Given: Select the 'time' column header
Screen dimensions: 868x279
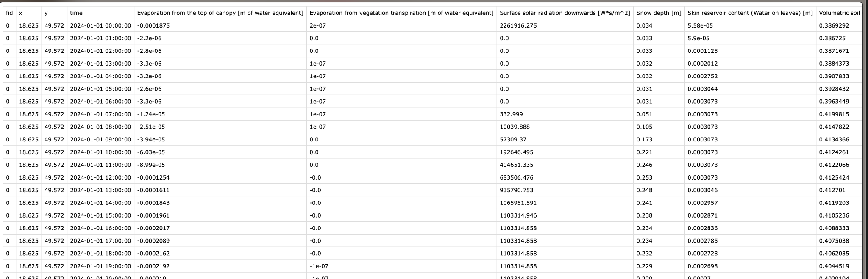Looking at the screenshot, I should click(x=76, y=13).
